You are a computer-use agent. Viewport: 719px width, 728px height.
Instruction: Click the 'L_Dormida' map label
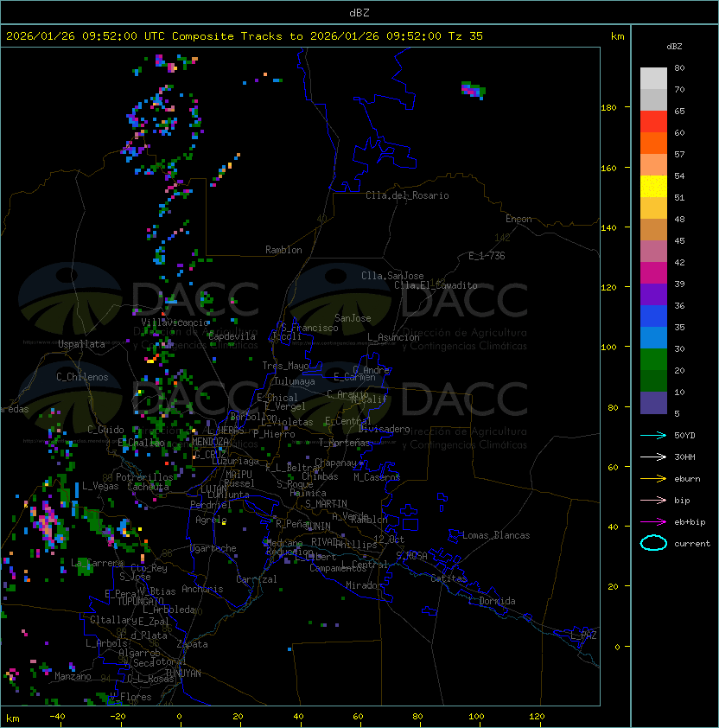coord(492,601)
